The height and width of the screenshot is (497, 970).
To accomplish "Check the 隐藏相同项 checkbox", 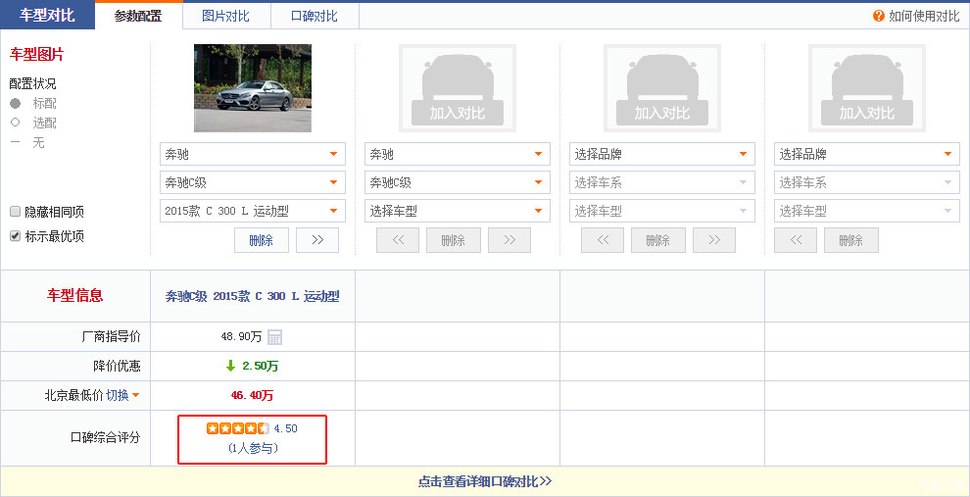I will pos(15,212).
